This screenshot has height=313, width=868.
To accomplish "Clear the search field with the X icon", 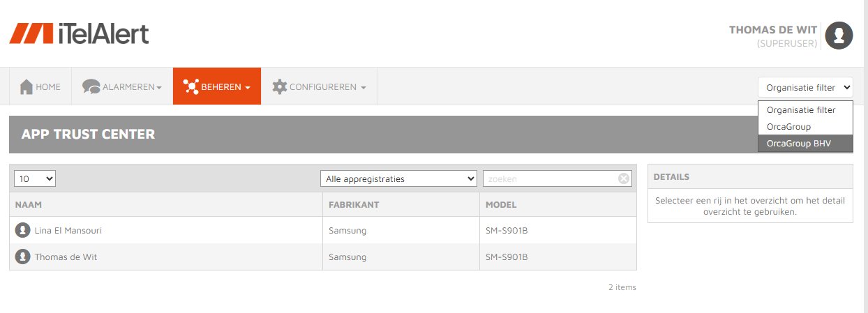I will pyautogui.click(x=624, y=178).
